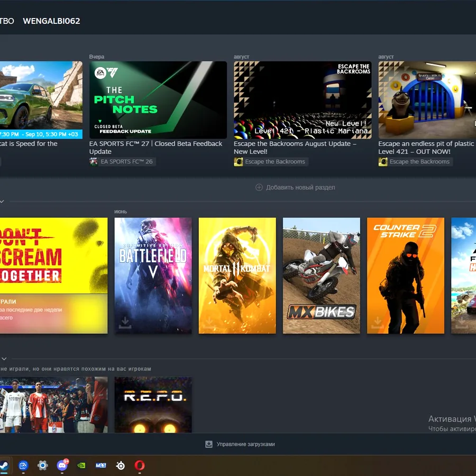Click download icon on Counter-Strike 2 cover

pos(377,323)
